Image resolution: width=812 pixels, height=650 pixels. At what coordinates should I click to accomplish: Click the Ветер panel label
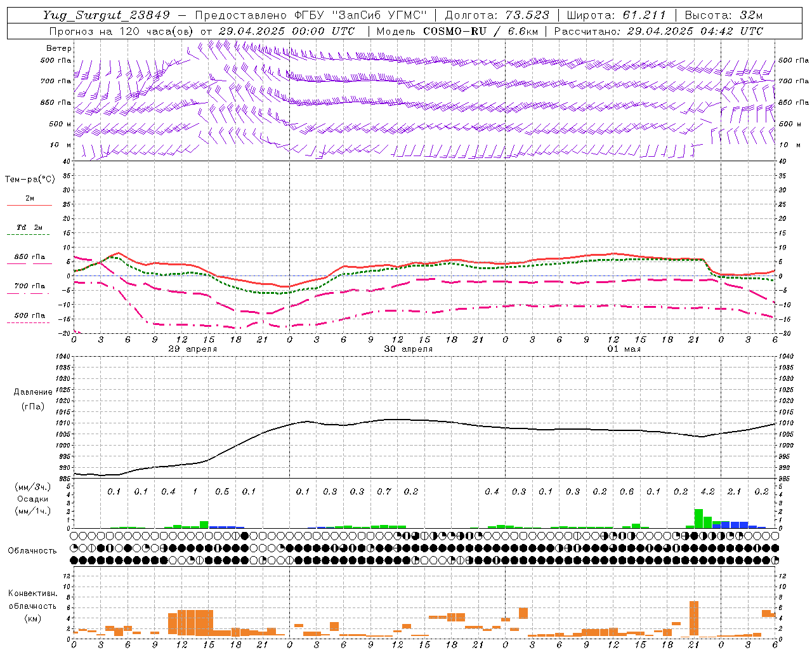point(59,48)
